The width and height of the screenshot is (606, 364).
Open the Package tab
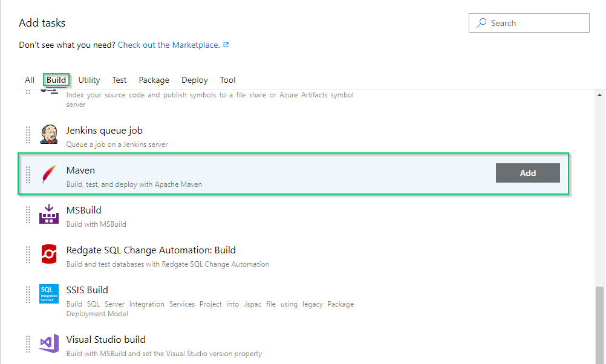[154, 80]
